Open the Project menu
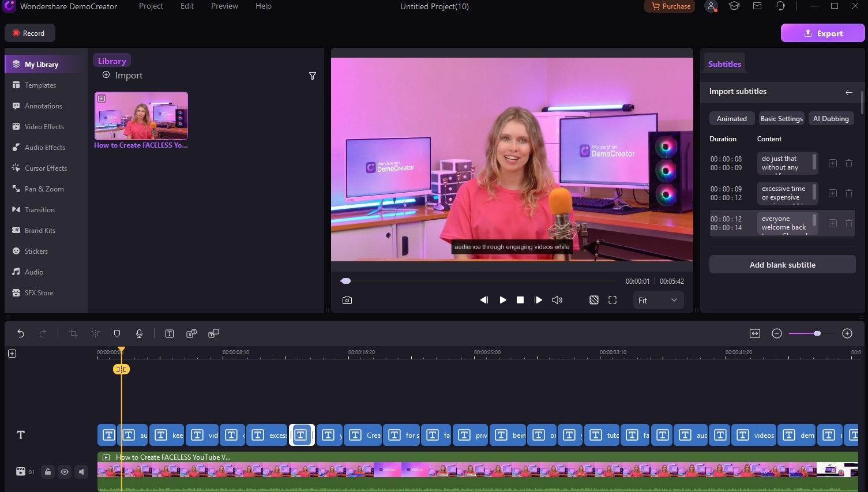Viewport: 868px width, 492px height. click(x=151, y=6)
